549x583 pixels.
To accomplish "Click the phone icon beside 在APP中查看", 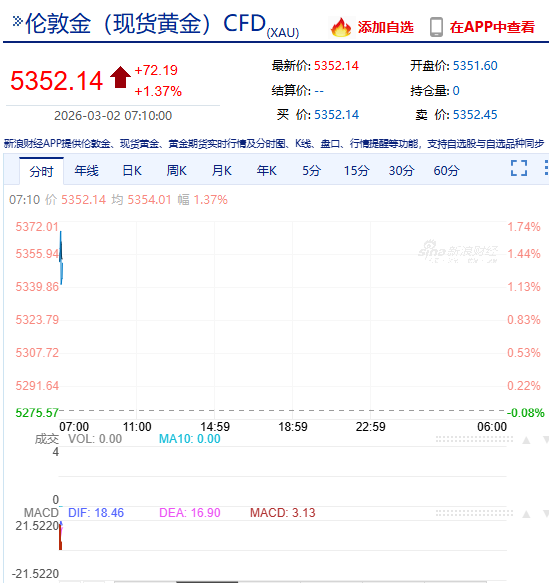I will [436, 27].
